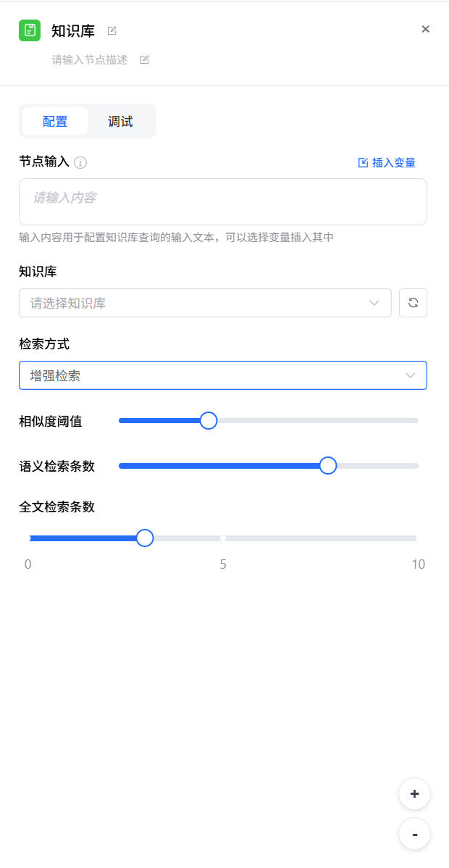Close the 知识库 configuration panel

426,29
